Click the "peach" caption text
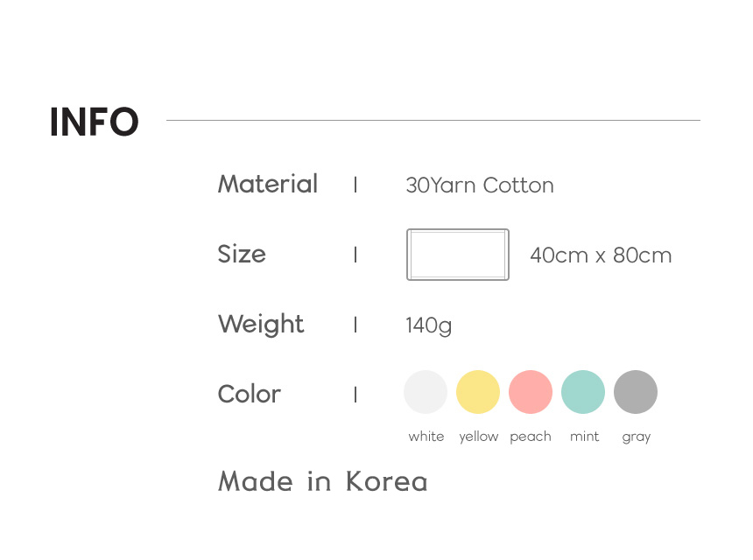Screen dimensions: 753x560 click(531, 437)
